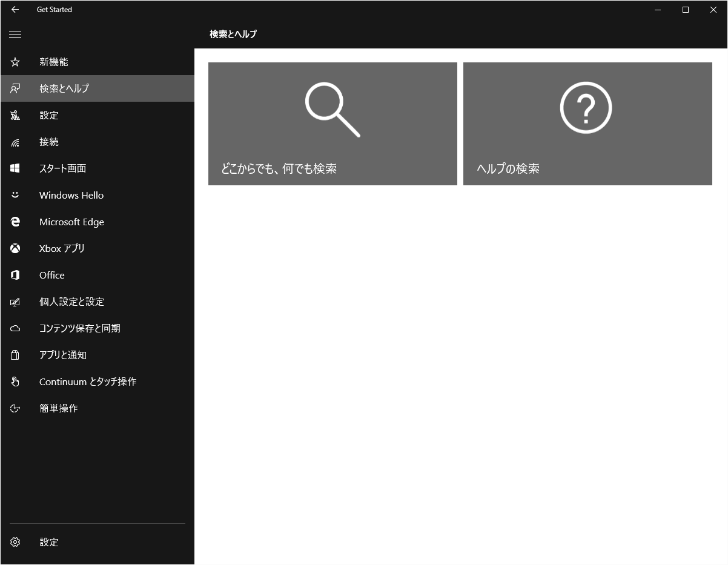Go to アプリと通知 section
This screenshot has width=728, height=565.
pyautogui.click(x=63, y=355)
